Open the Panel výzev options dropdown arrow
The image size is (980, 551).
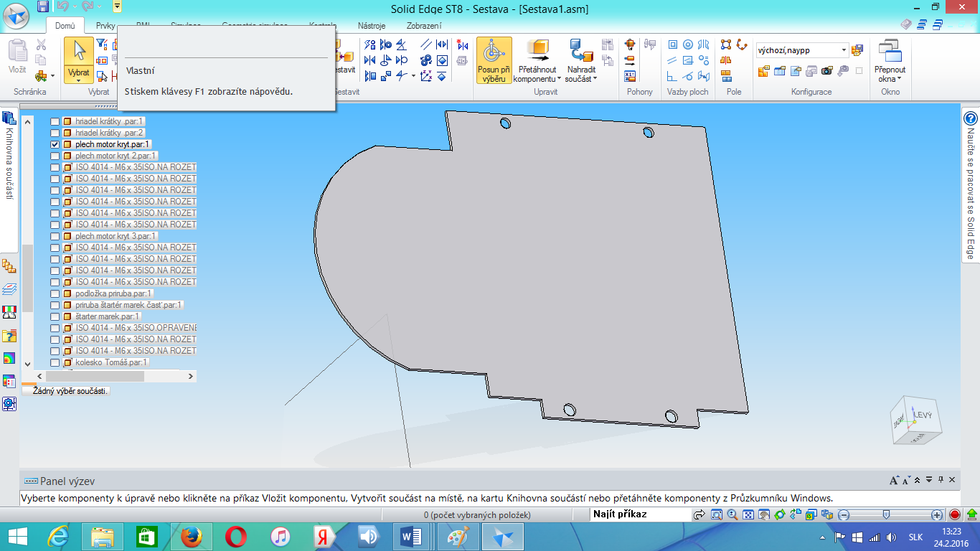coord(929,480)
